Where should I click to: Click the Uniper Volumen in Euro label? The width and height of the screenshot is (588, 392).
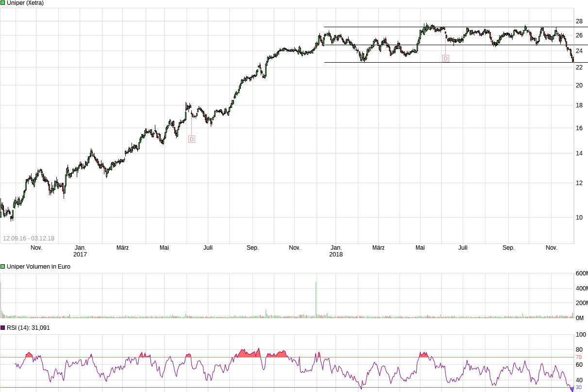point(38,267)
